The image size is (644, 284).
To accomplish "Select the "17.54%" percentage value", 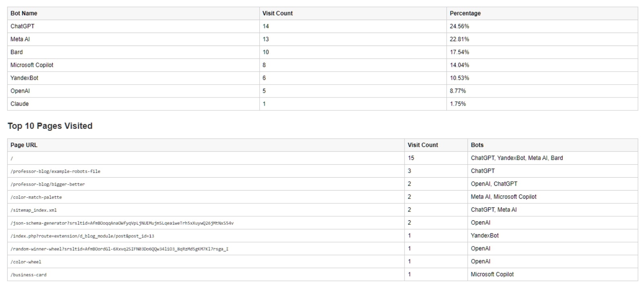I will point(459,52).
